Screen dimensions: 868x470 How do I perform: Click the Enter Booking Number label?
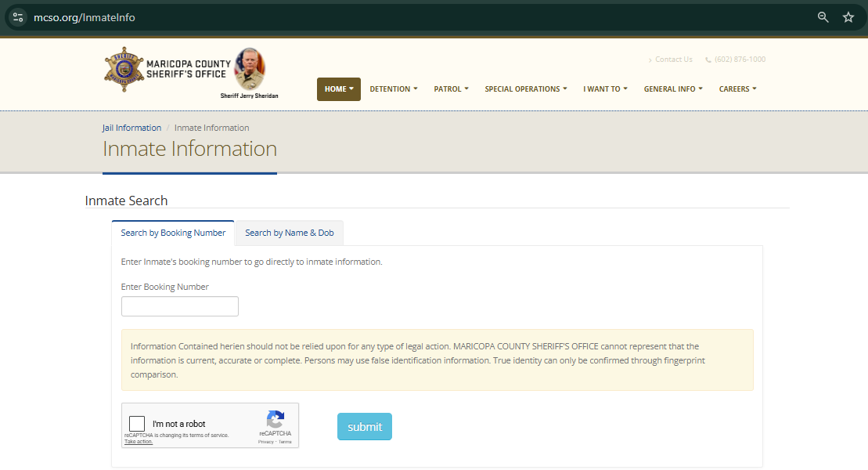click(x=165, y=287)
